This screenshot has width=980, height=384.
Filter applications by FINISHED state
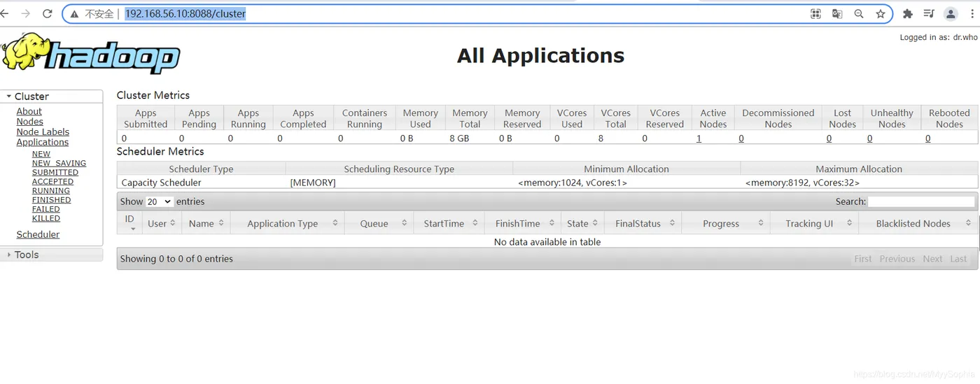tap(51, 199)
